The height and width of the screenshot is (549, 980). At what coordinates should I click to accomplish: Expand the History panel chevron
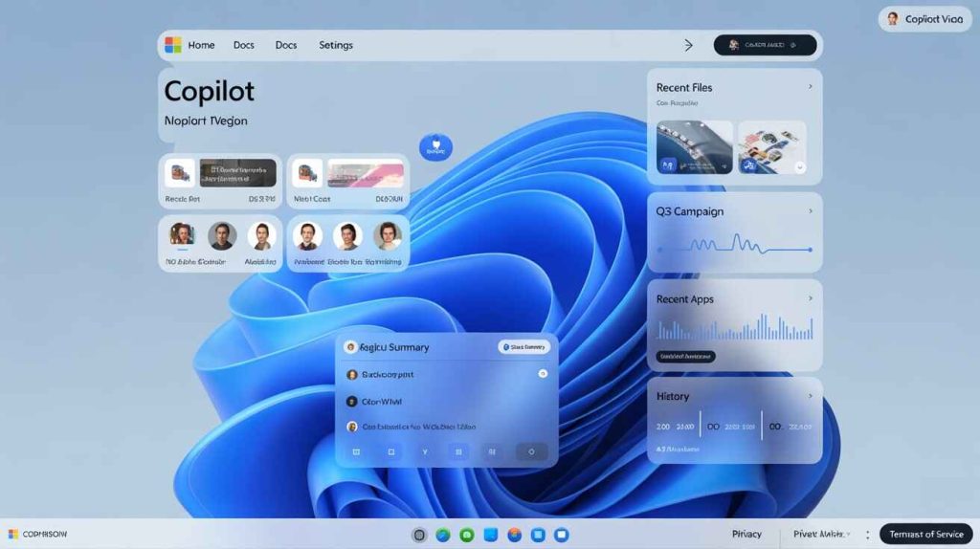point(811,396)
